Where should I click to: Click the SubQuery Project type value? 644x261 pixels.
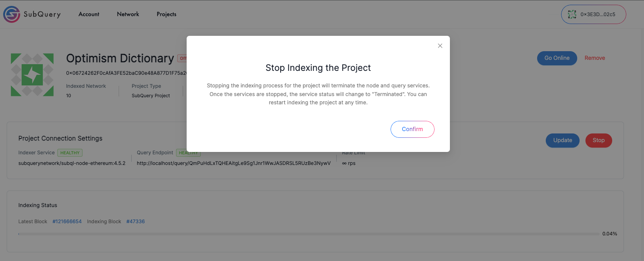click(151, 96)
